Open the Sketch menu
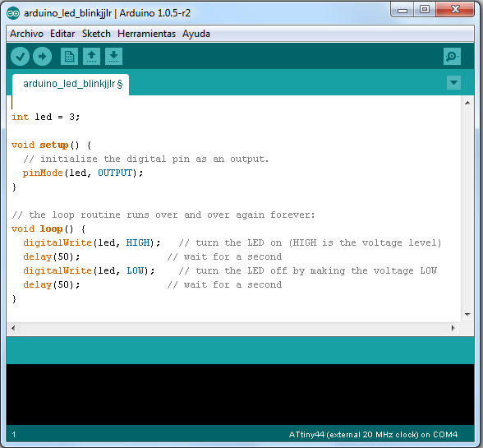The height and width of the screenshot is (448, 483). click(x=96, y=34)
